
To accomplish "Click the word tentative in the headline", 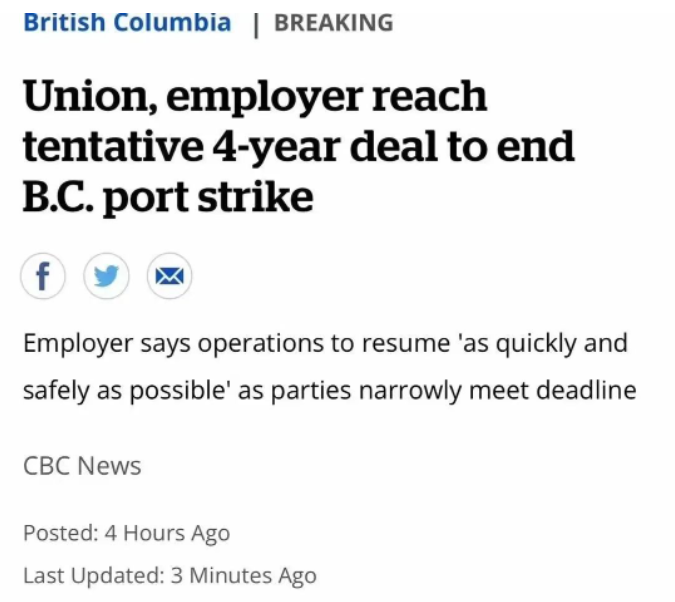I will pos(113,147).
